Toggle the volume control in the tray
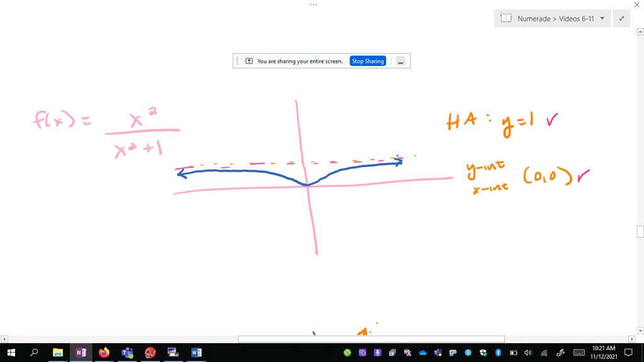 (x=526, y=353)
